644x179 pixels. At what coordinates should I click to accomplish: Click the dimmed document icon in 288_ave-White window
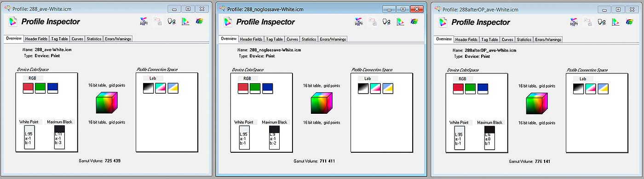[x=157, y=21]
